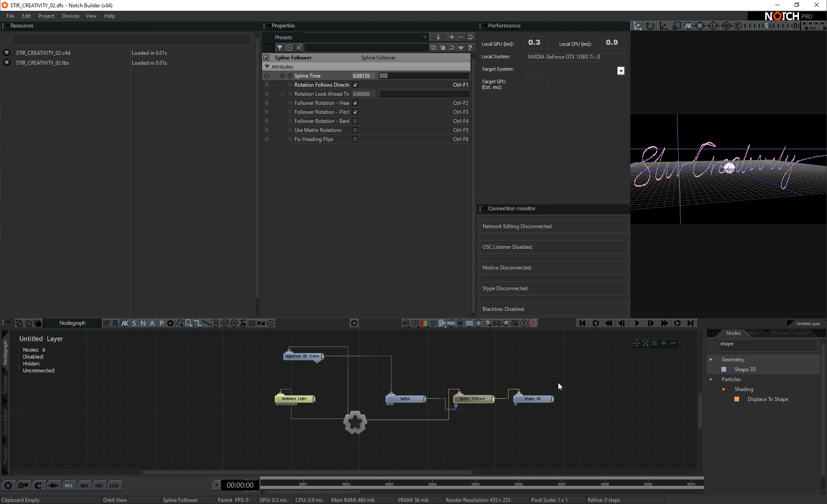This screenshot has width=827, height=504.
Task: Click the red record icon in view toolbar
Action: point(533,323)
